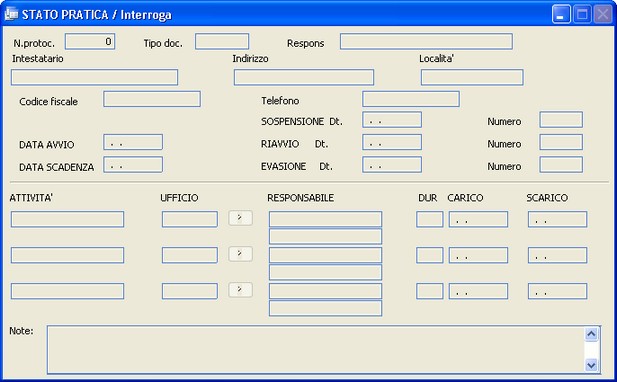617x382 pixels.
Task: Click the Notes scrollbar down arrow
Action: pyautogui.click(x=591, y=365)
